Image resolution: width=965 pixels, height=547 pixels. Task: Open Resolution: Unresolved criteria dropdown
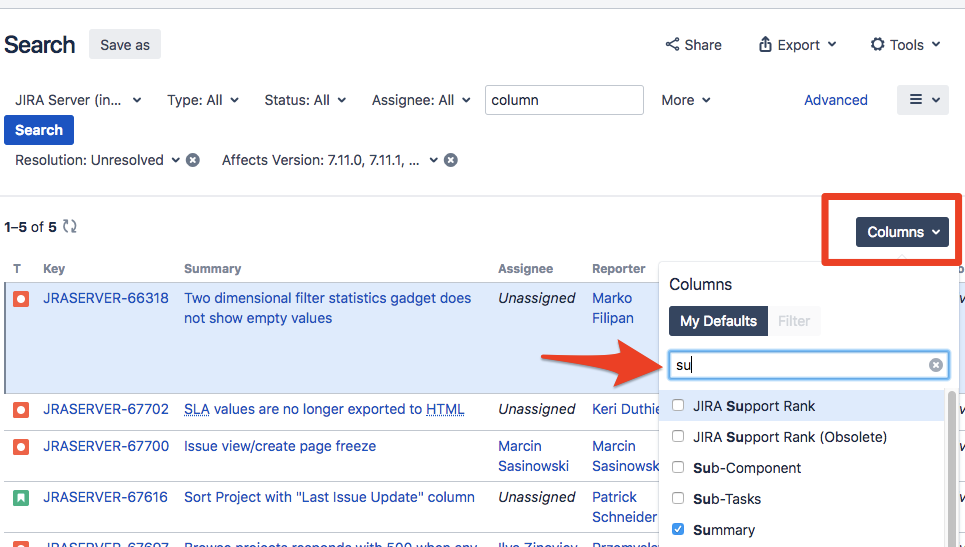pyautogui.click(x=97, y=160)
